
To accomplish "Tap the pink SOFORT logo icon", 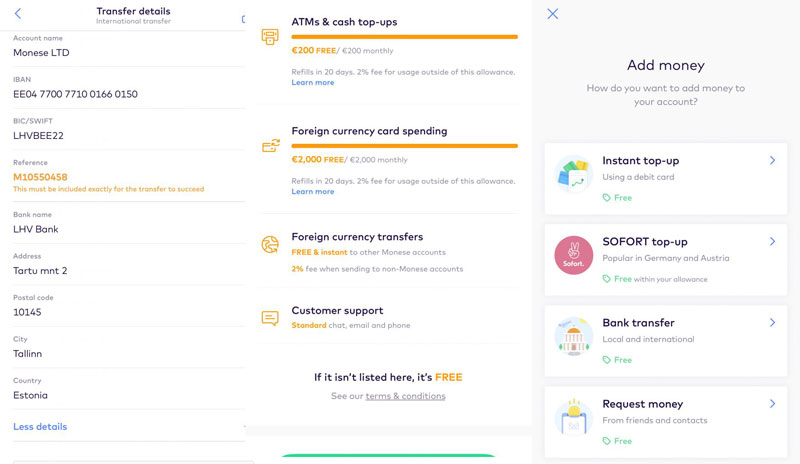I will pyautogui.click(x=574, y=256).
